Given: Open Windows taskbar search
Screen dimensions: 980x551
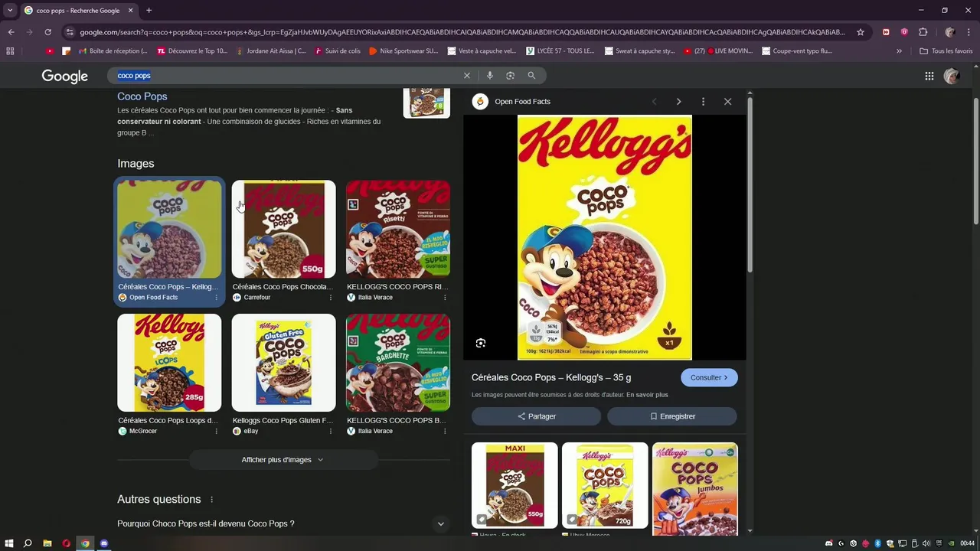Looking at the screenshot, I should tap(28, 543).
